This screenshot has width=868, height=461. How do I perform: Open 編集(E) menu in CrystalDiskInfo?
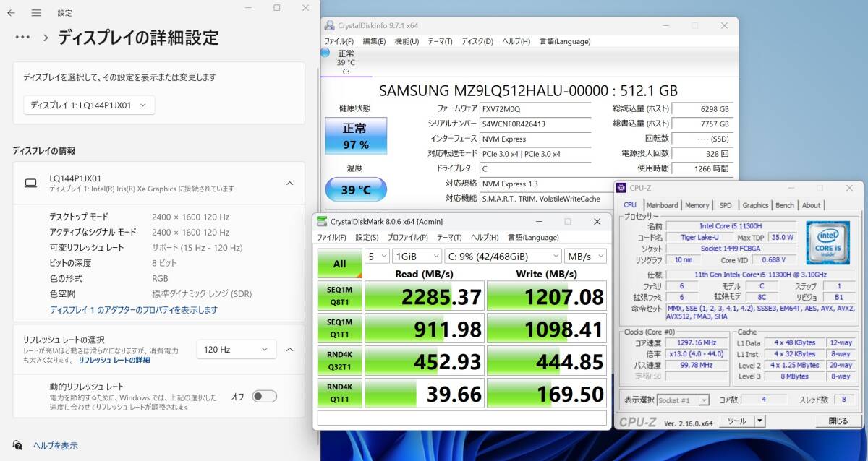[374, 41]
